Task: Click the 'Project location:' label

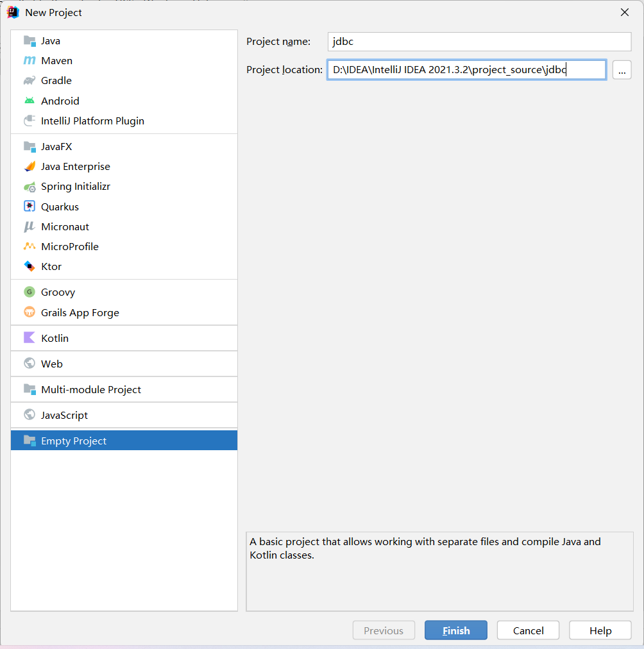Action: point(284,69)
